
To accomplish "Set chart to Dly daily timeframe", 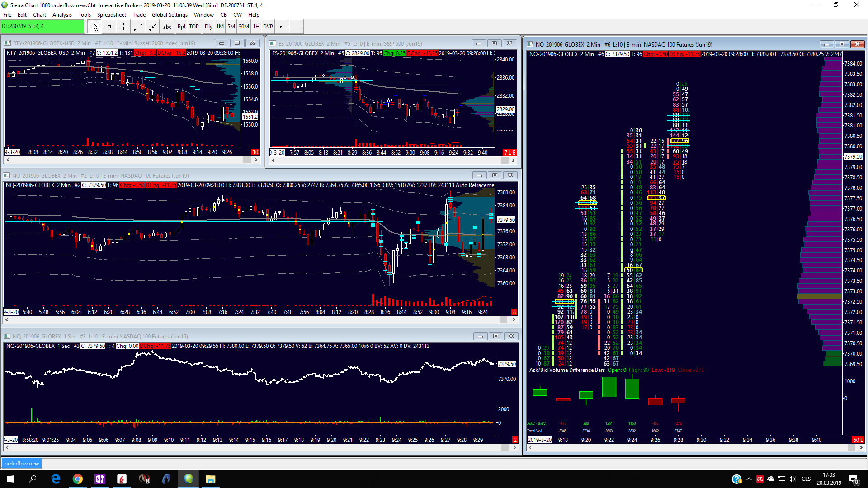I will [208, 27].
